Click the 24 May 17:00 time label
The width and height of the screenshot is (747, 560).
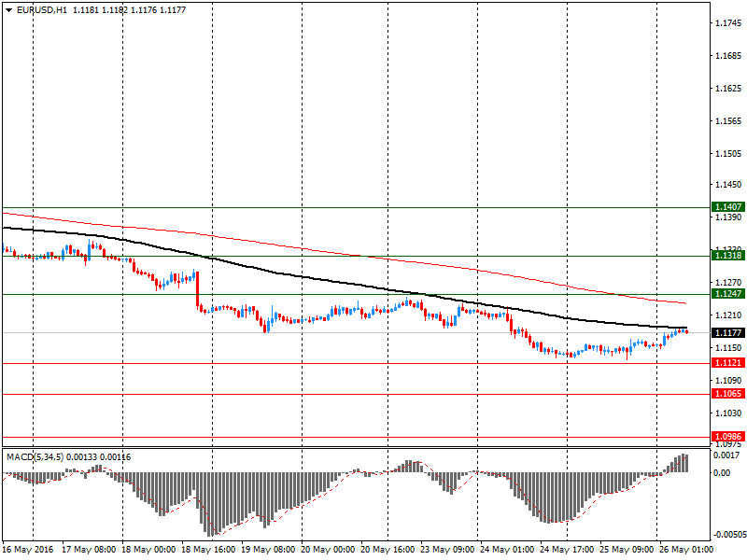pos(567,550)
